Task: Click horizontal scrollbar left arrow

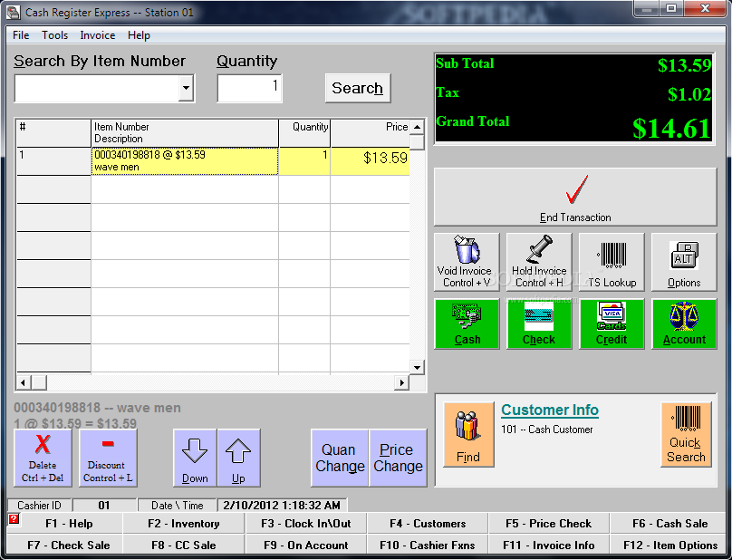Action: (x=23, y=383)
